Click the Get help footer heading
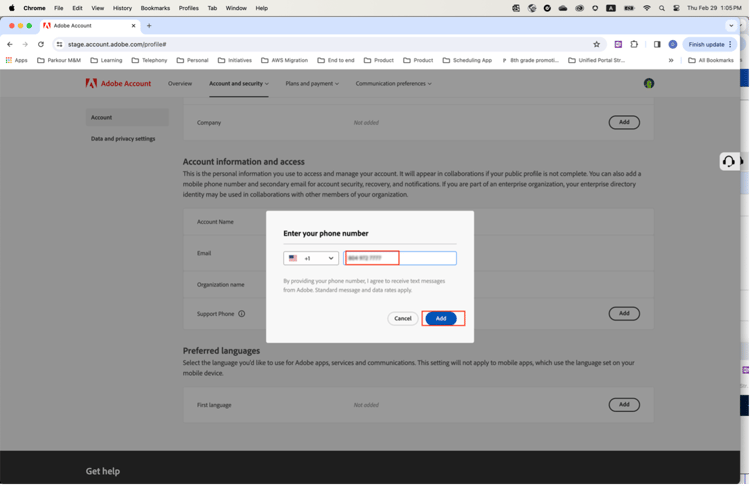Screen dimensions: 750x486 103,472
